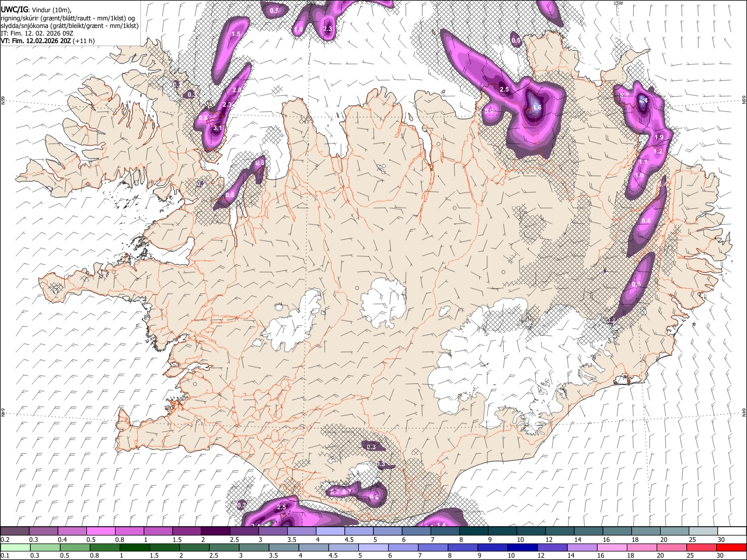Pick the pale grey 25–30 swatch in the upper legend row
Viewport: 747px width, 560px height.
pyautogui.click(x=703, y=531)
